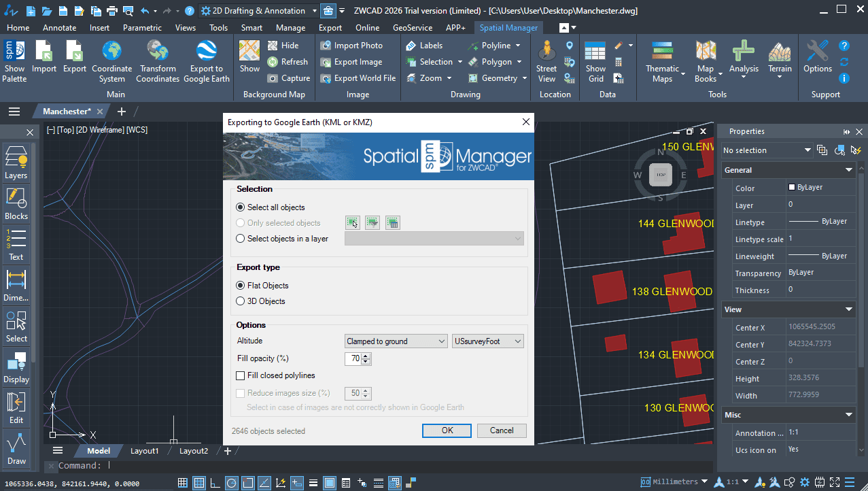Open the Options wrench tool

818,57
